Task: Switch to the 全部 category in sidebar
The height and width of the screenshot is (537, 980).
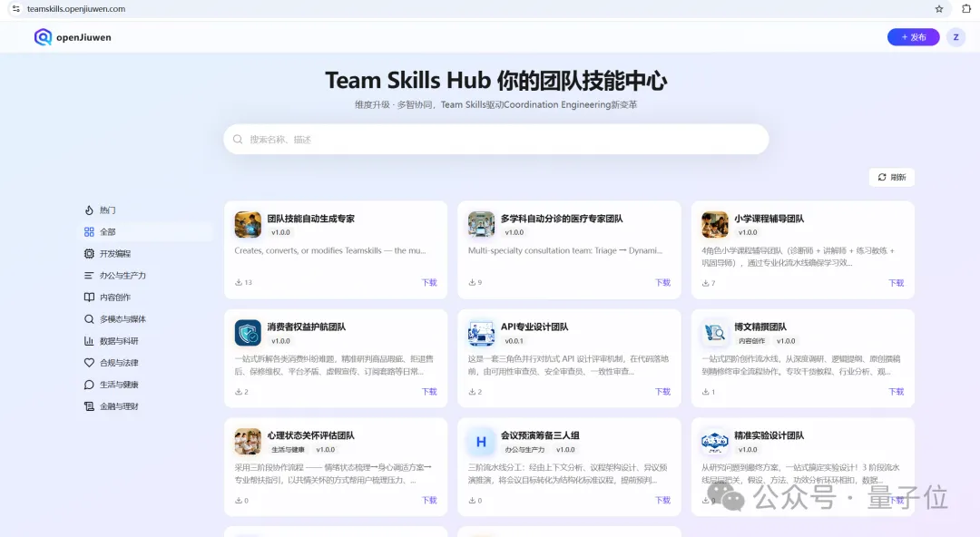Action: pyautogui.click(x=103, y=231)
